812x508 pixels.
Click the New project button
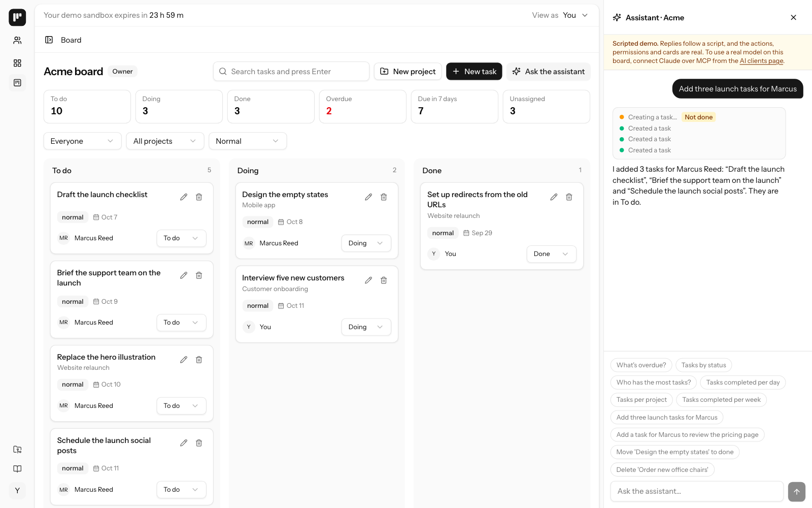408,72
